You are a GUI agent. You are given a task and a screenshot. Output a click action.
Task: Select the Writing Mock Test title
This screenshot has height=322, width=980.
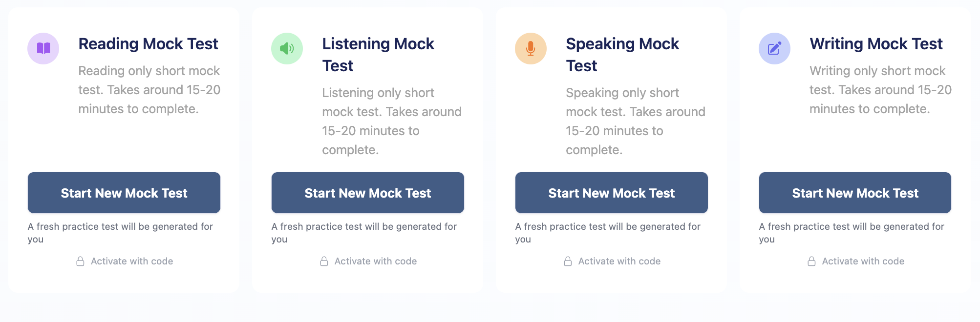(876, 44)
